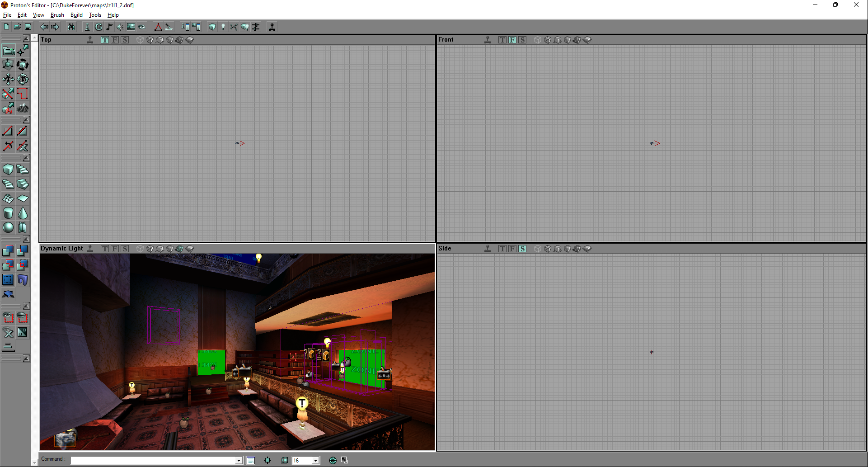This screenshot has height=467, width=868.
Task: Open the Brush menu
Action: pyautogui.click(x=57, y=15)
